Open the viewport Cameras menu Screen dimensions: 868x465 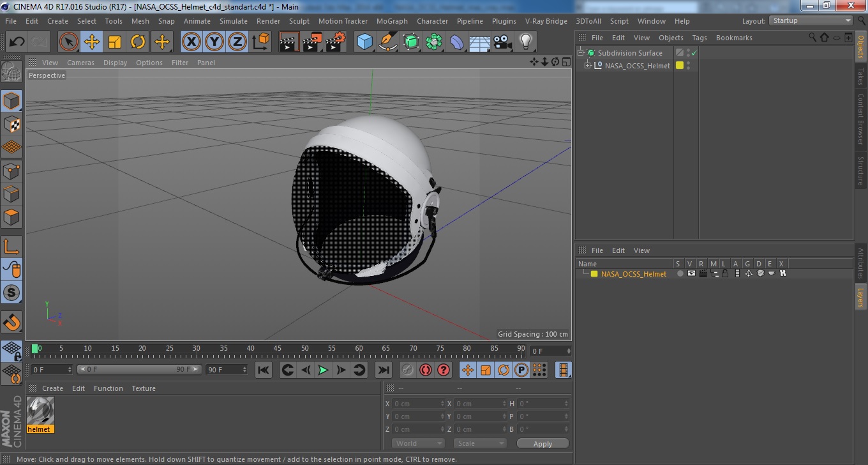click(x=80, y=63)
